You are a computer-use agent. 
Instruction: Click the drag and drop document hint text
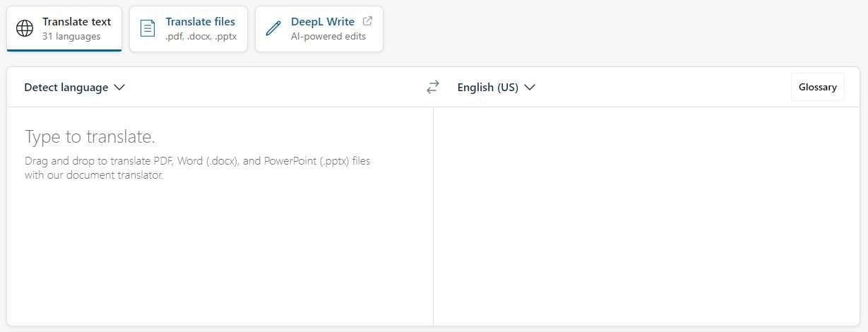coord(198,168)
